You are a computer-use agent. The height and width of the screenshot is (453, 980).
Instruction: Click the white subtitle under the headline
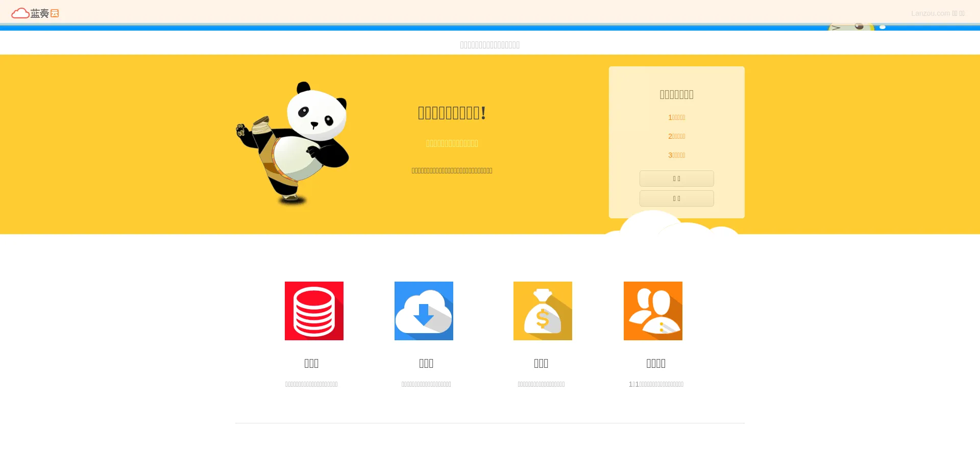pyautogui.click(x=452, y=143)
